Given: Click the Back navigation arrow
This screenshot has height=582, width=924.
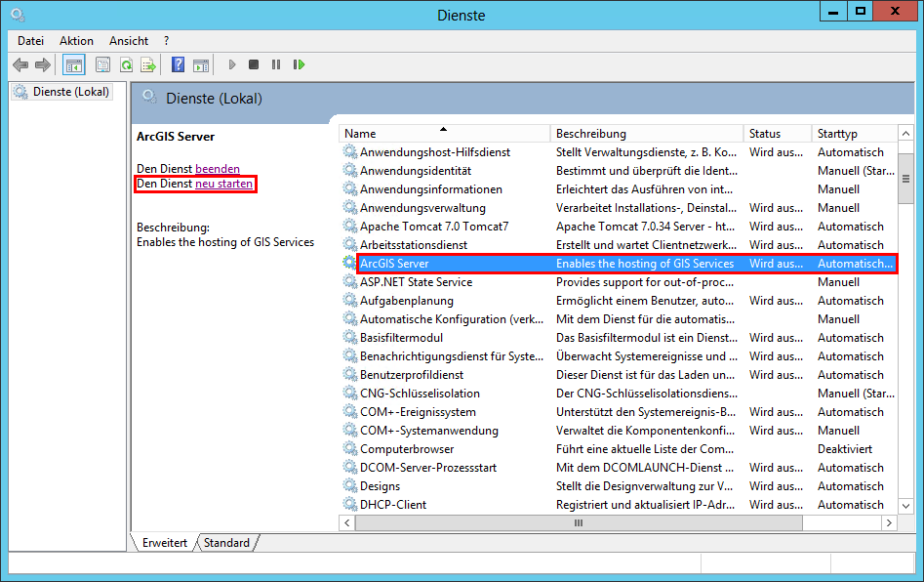Looking at the screenshot, I should click(x=20, y=64).
